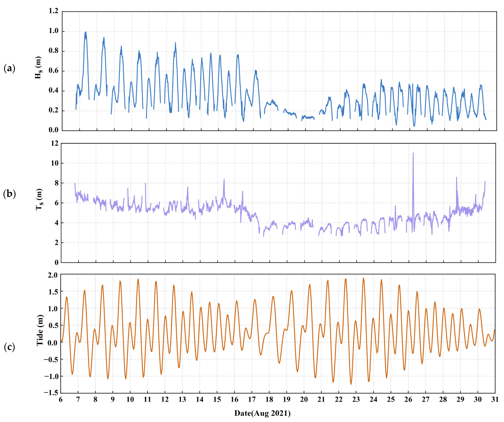Click date tick 15 on the bottom axis
This screenshot has width=504, height=422.
point(217,399)
